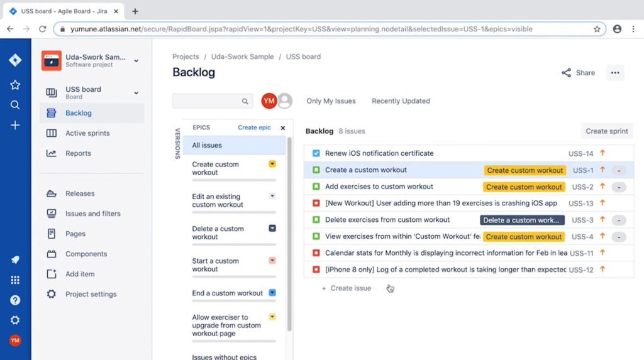644x360 pixels.
Task: Open Issues and filters
Action: (92, 214)
